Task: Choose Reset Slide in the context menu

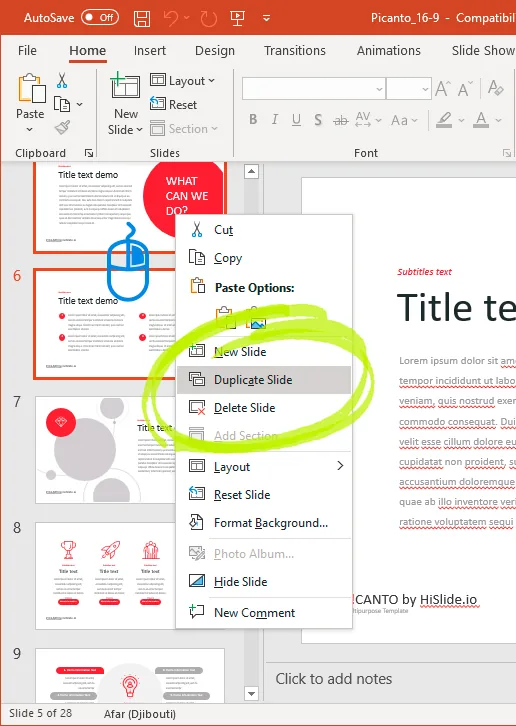Action: (264, 494)
